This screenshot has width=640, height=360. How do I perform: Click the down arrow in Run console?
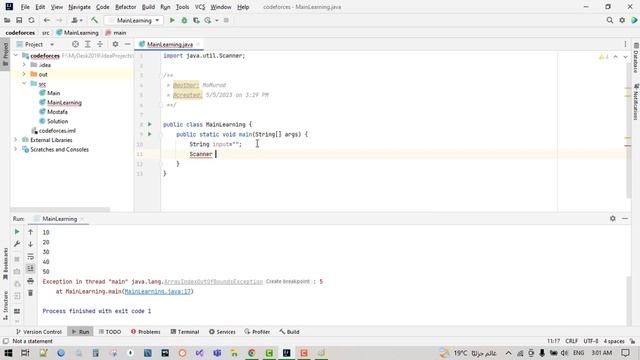[31, 244]
